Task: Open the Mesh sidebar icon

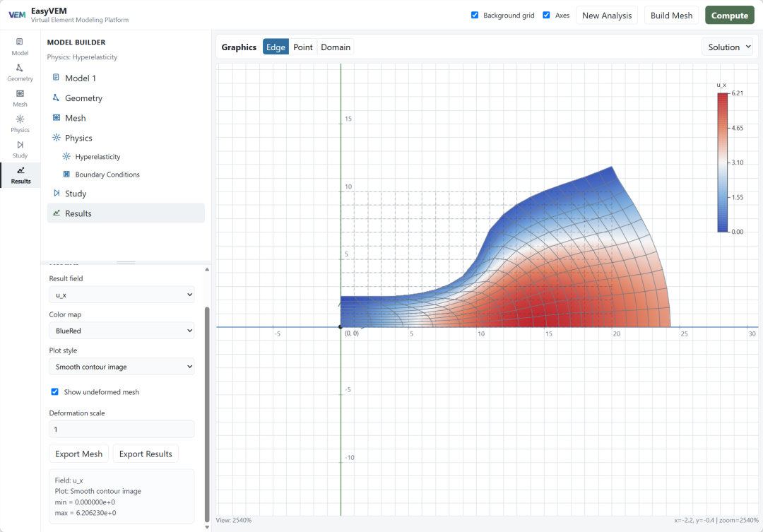Action: pyautogui.click(x=20, y=98)
